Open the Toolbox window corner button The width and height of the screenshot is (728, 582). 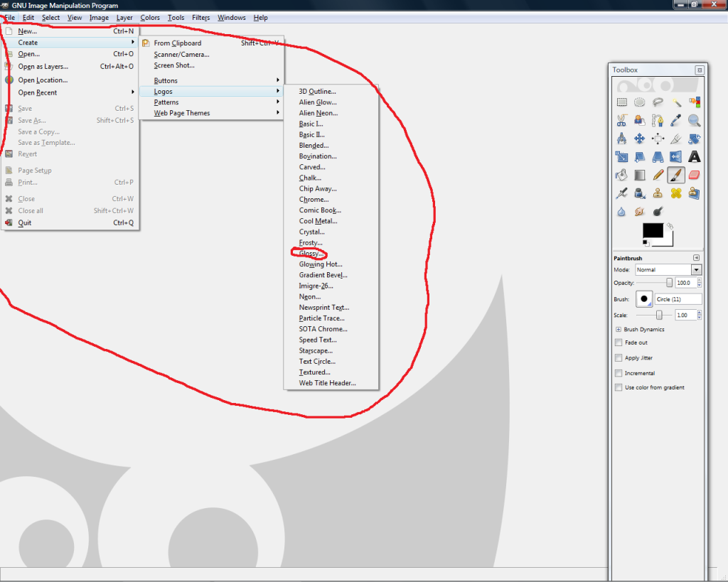point(700,70)
